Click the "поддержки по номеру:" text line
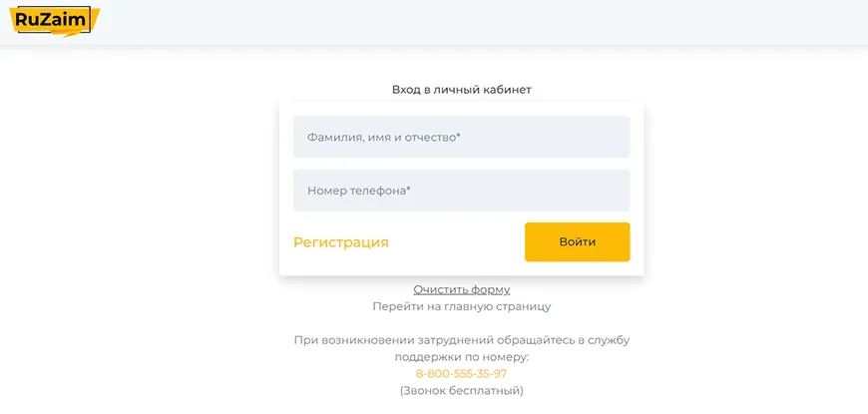Viewport: 868px width, 414px height. (462, 356)
